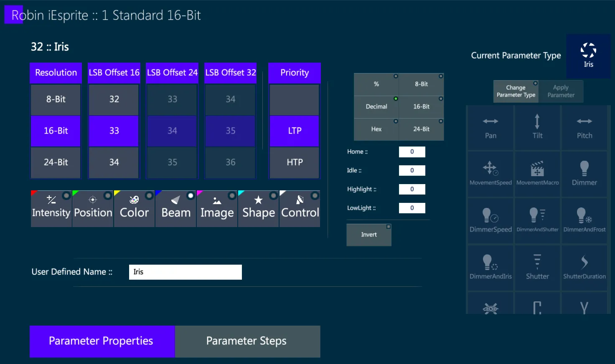The width and height of the screenshot is (615, 364).
Task: Select MovementSpeed parameter type
Action: (x=490, y=174)
